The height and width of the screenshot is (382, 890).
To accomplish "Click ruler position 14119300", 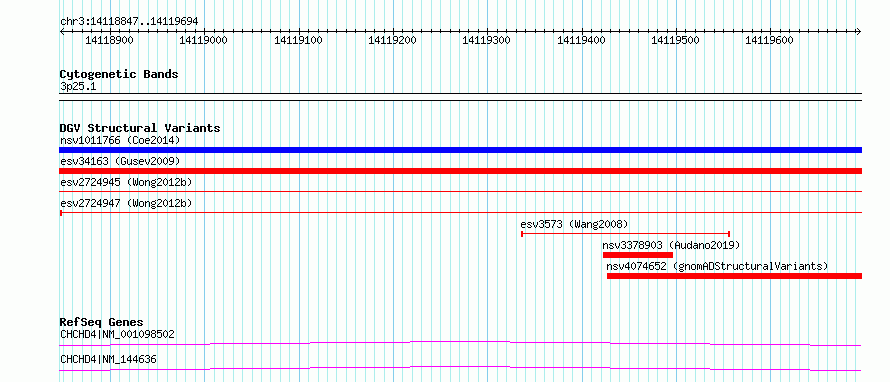I will (x=486, y=40).
